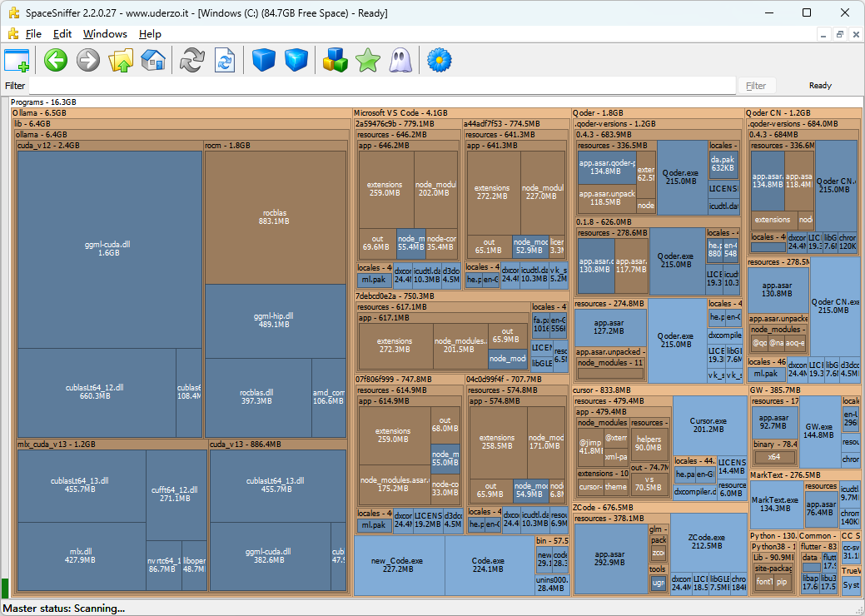The height and width of the screenshot is (616, 865).
Task: Start a new master scan with the gray arrows icon
Action: [x=192, y=60]
